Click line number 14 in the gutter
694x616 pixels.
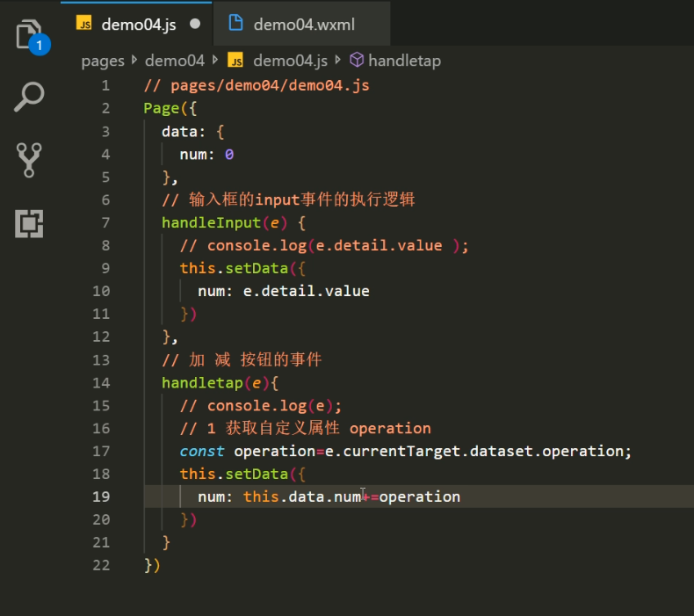point(101,382)
